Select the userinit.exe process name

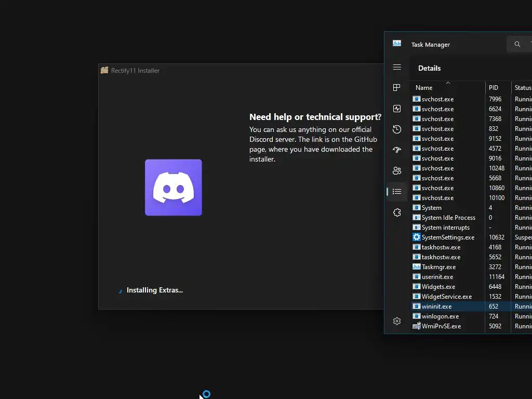pos(437,277)
